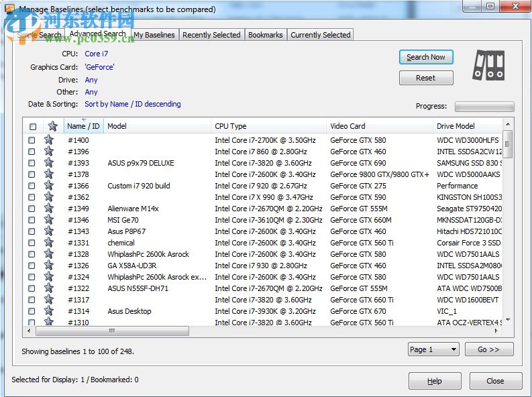The width and height of the screenshot is (532, 397).
Task: Change the CPU filter 'Core i7'
Action: (x=97, y=54)
